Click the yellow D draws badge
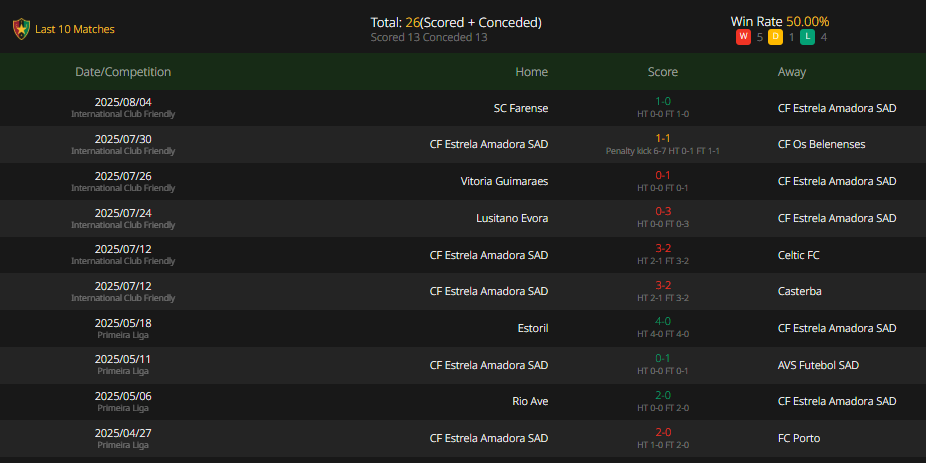The width and height of the screenshot is (926, 463). [775, 38]
